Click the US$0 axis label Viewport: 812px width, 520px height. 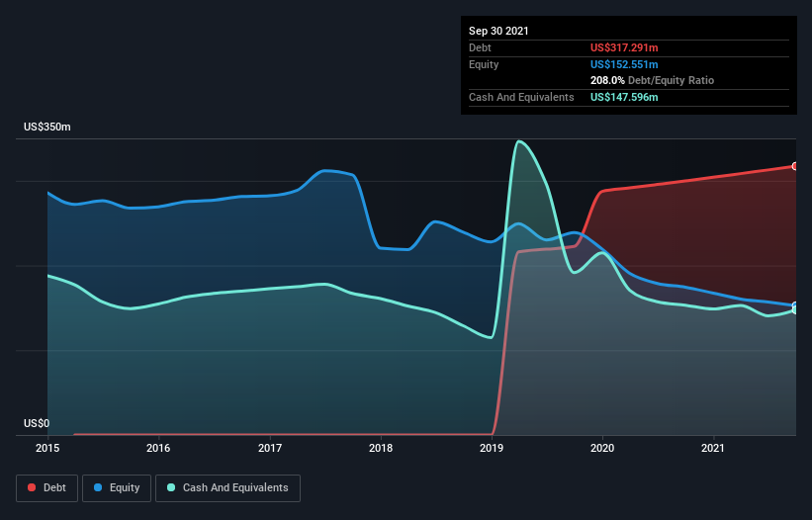pos(37,423)
